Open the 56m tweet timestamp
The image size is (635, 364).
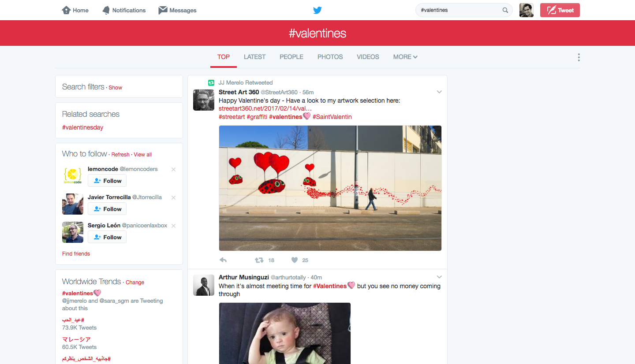tap(308, 92)
